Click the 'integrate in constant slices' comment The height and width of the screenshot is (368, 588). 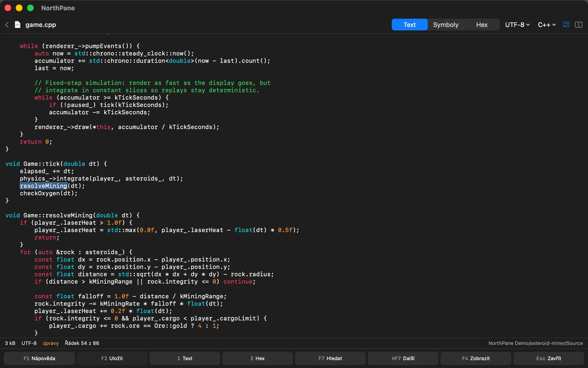147,90
